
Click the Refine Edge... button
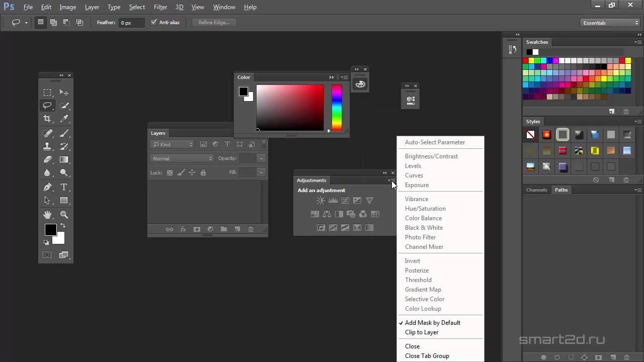pyautogui.click(x=214, y=23)
